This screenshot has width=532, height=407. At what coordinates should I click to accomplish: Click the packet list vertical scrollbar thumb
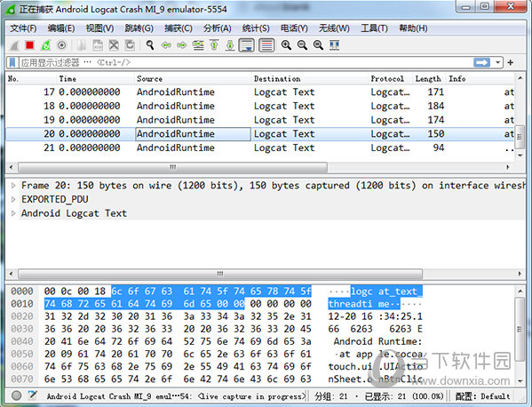pyautogui.click(x=520, y=137)
